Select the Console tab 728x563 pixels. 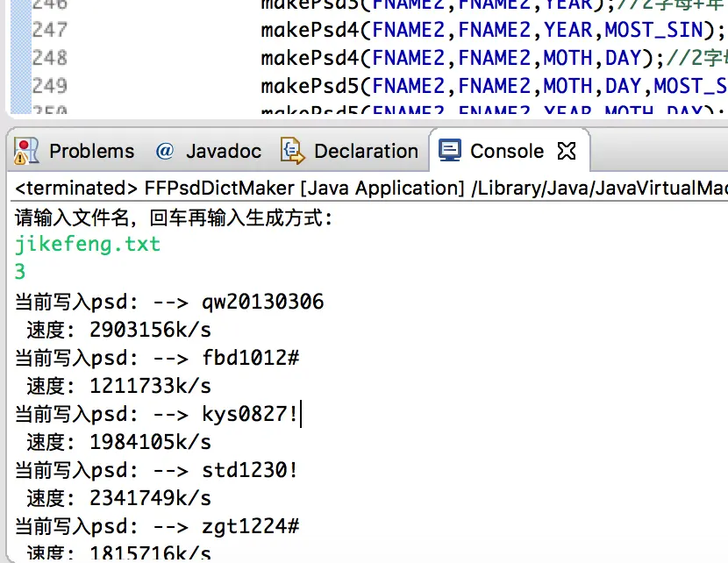click(508, 152)
